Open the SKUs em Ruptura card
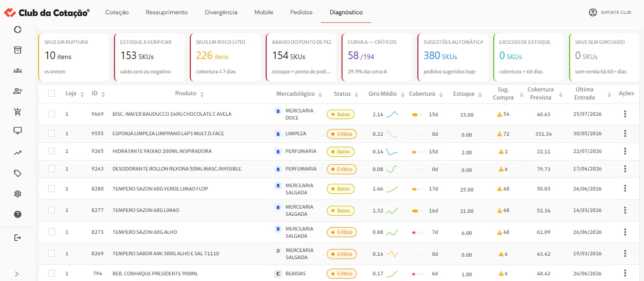Screen dimensions: 644x281 (73, 57)
